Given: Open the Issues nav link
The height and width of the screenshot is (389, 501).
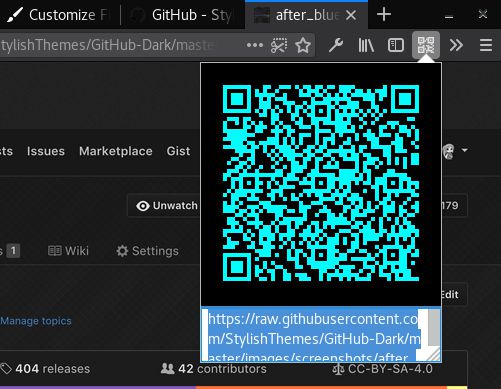Looking at the screenshot, I should (x=46, y=151).
